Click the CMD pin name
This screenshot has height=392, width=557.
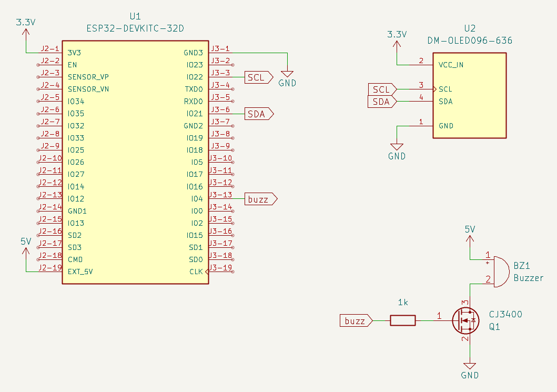[75, 260]
